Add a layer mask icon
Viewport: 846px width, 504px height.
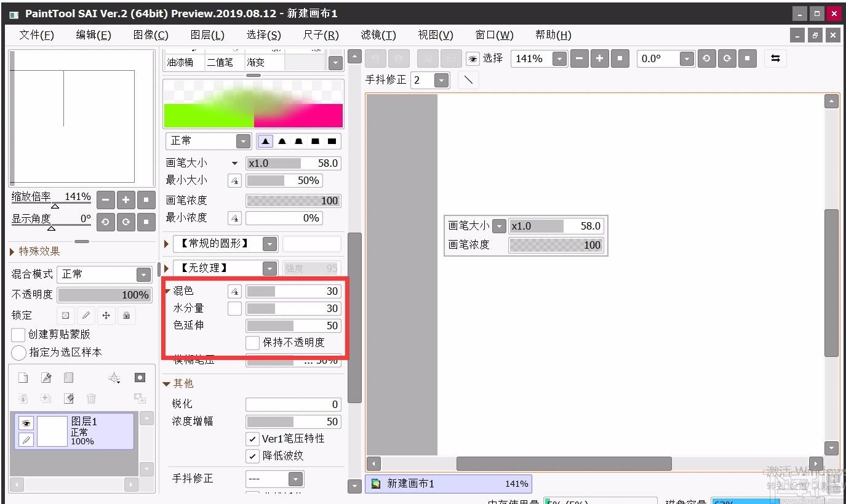pyautogui.click(x=140, y=377)
